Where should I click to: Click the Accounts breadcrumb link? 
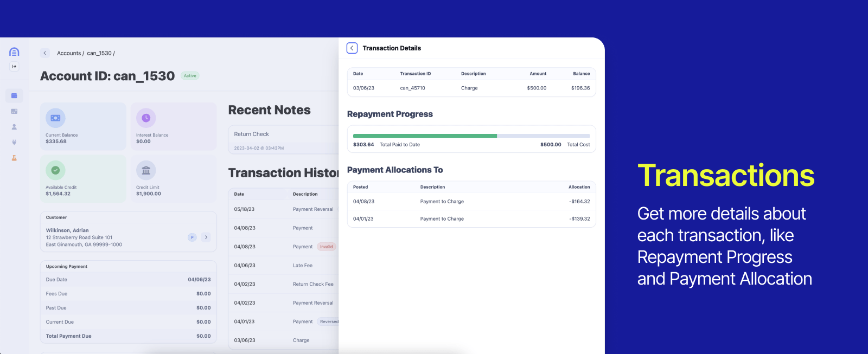click(69, 53)
